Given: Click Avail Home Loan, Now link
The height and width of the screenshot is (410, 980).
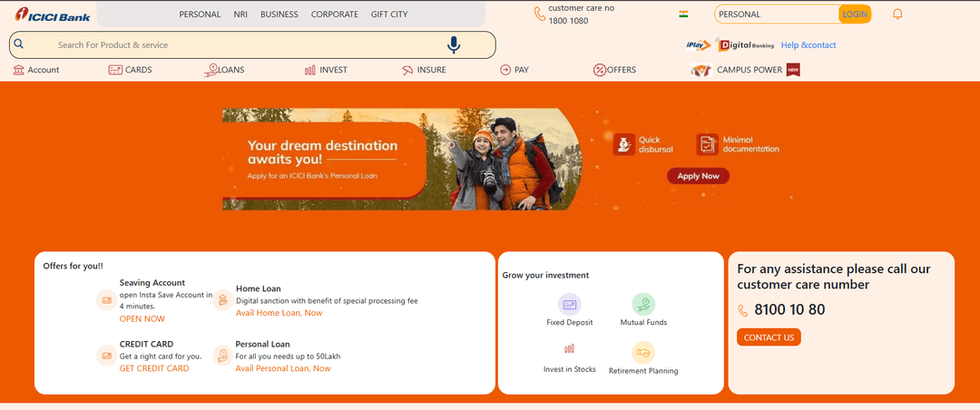Looking at the screenshot, I should coord(279,313).
